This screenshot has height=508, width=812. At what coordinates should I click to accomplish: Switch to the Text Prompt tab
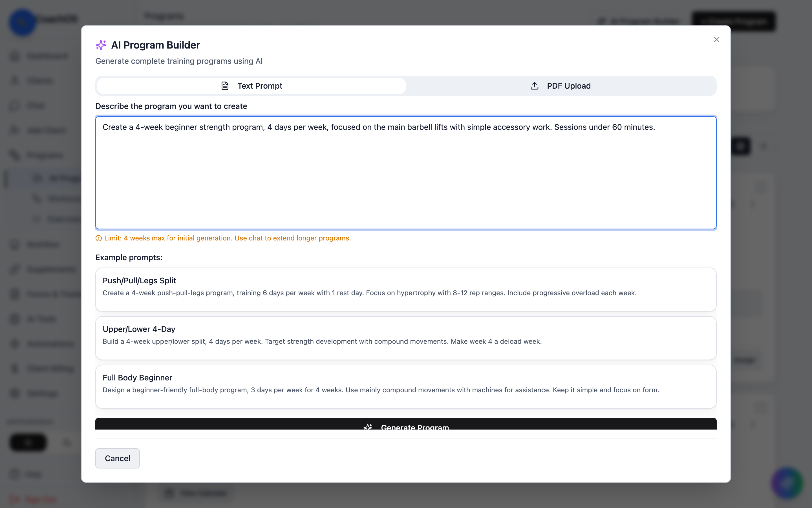pos(251,86)
